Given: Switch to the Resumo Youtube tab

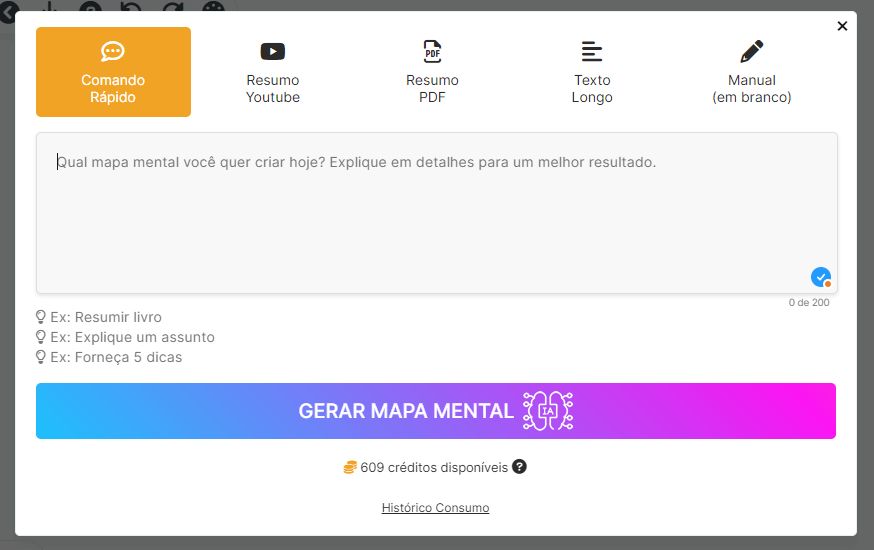Looking at the screenshot, I should (273, 72).
